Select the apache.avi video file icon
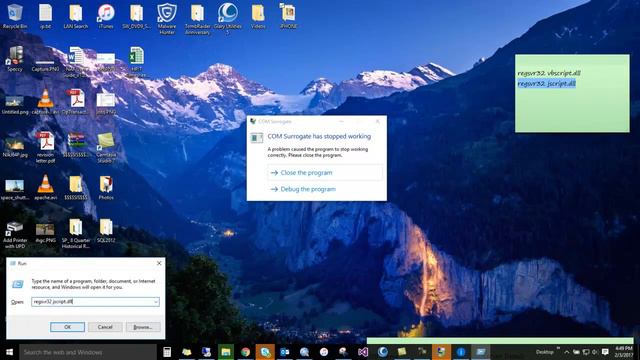Image resolution: width=640 pixels, height=360 pixels. 45,187
